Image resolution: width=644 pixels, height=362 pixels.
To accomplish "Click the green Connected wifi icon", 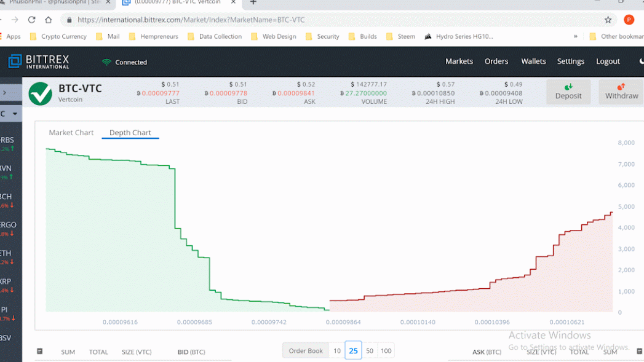I will 106,63.
